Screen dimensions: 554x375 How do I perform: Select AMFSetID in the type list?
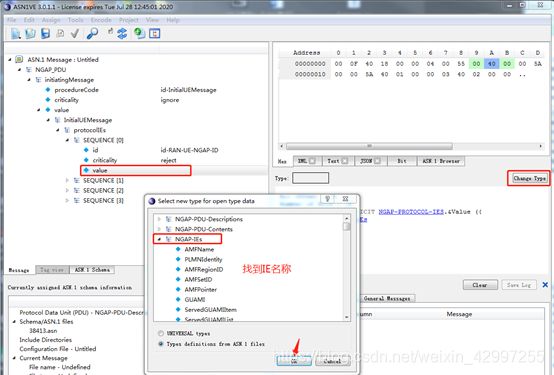coord(198,280)
